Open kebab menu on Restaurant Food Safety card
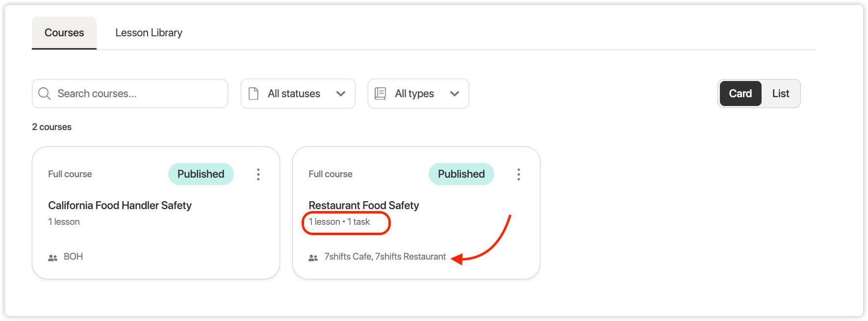This screenshot has height=321, width=868. 518,174
